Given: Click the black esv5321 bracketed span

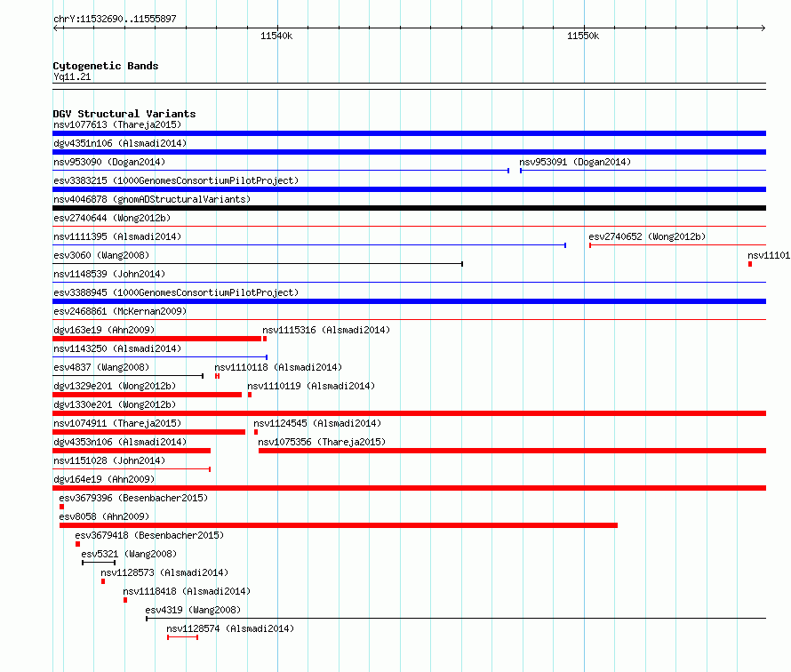Looking at the screenshot, I should [99, 563].
